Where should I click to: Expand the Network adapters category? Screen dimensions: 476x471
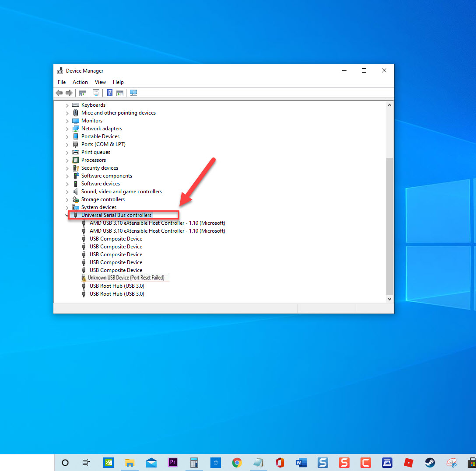pos(66,128)
